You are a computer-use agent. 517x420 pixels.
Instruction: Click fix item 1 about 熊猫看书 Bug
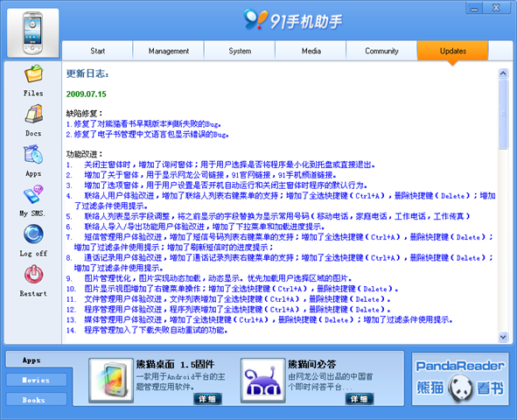pyautogui.click(x=143, y=124)
